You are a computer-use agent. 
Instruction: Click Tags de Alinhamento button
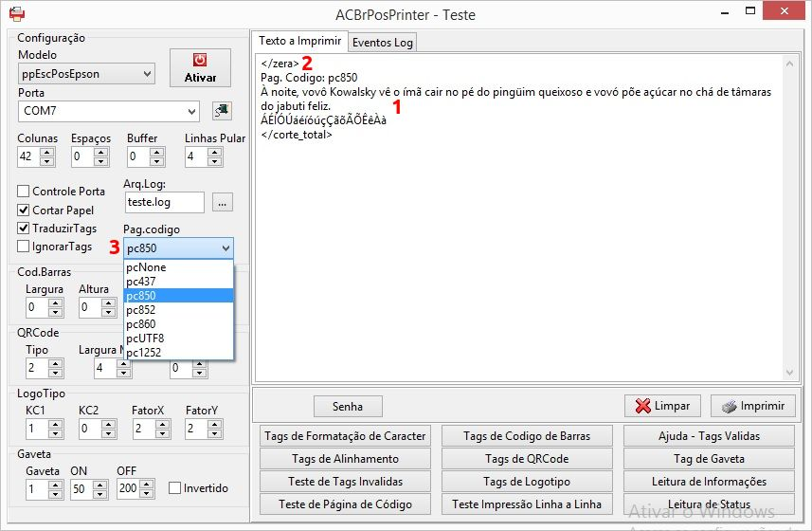345,459
